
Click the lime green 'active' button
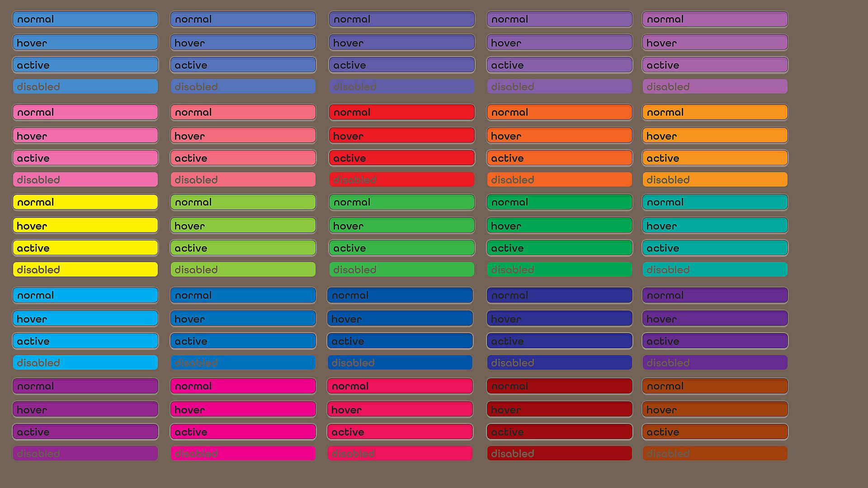tap(243, 248)
